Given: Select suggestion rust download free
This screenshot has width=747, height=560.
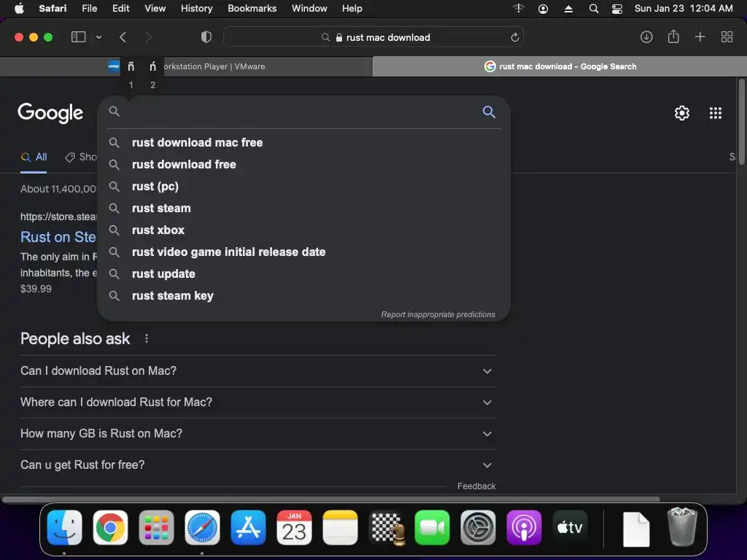Looking at the screenshot, I should 303,164.
